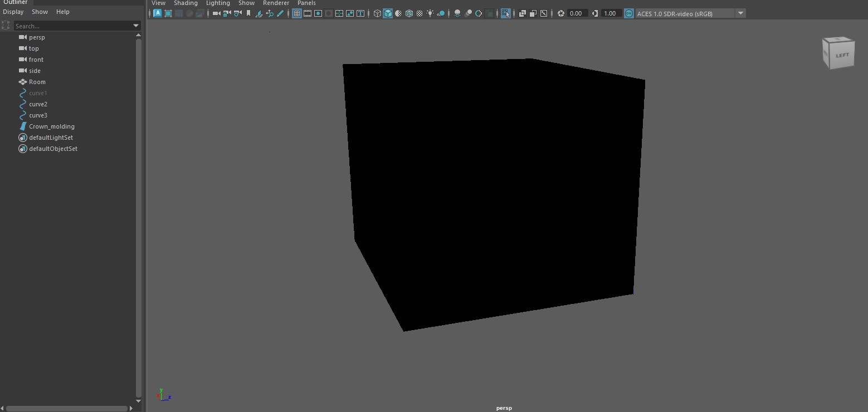Select top camera in Outliner
The image size is (868, 412).
(x=34, y=48)
